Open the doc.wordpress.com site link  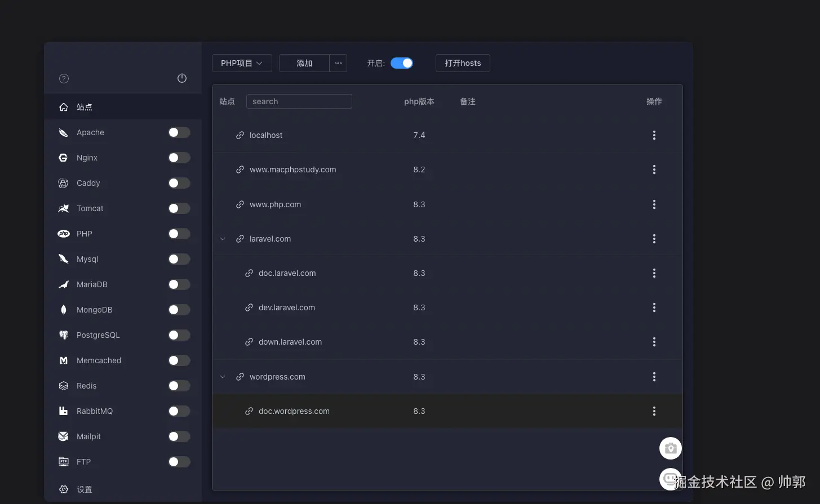point(294,411)
